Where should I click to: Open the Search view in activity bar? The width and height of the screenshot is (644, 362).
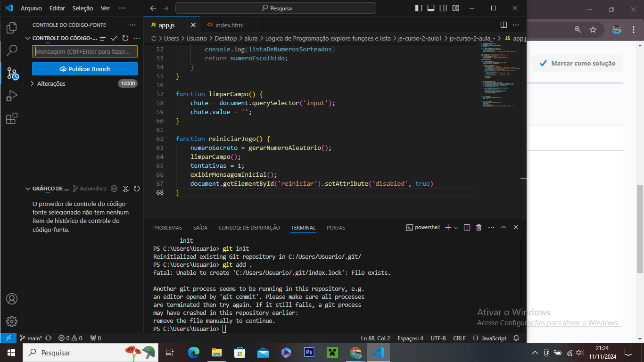tap(12, 50)
